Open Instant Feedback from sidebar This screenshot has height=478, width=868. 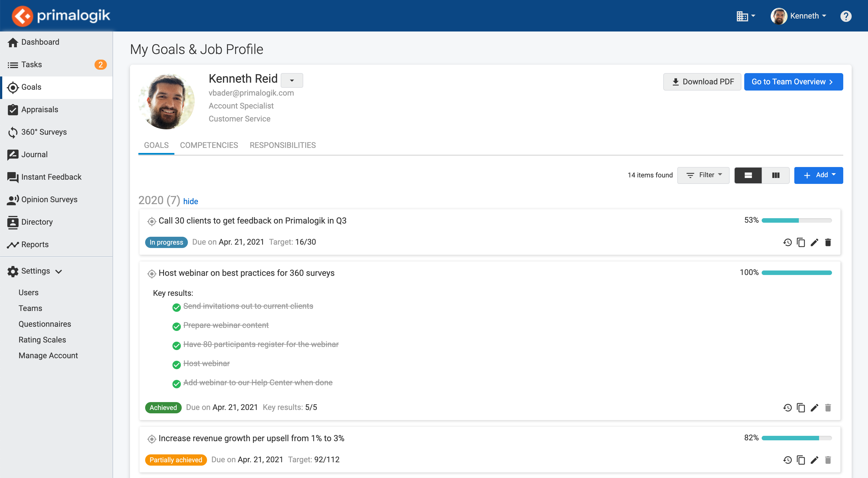[x=51, y=177]
